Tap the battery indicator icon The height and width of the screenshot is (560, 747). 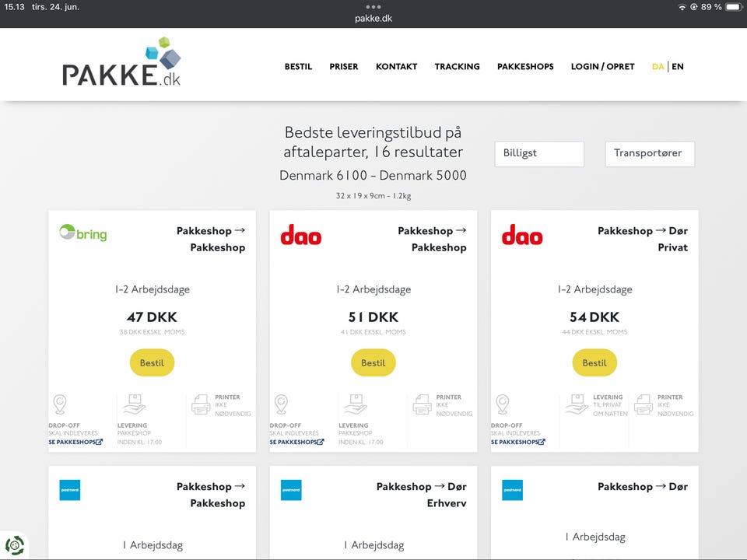(x=734, y=7)
